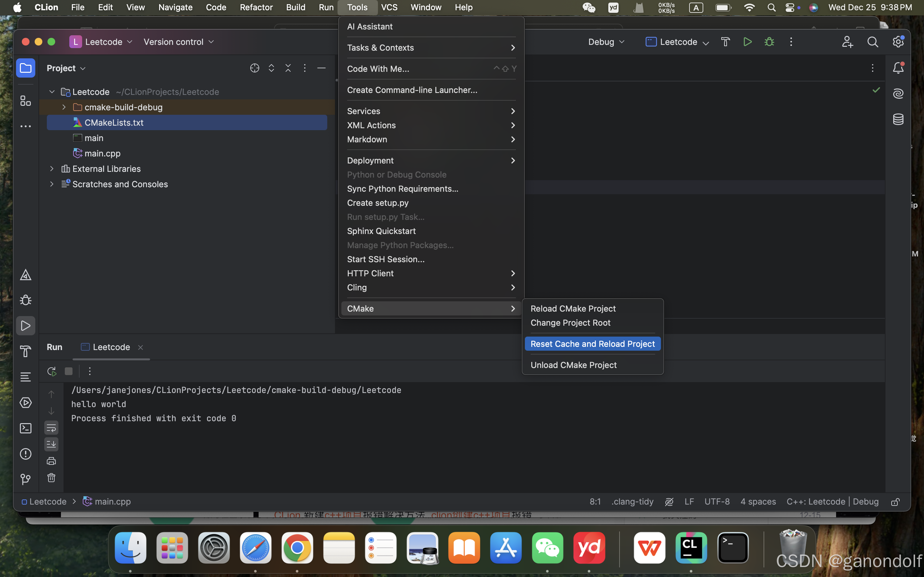The image size is (924, 577).
Task: Select Reset Cache and Reload Project
Action: pos(592,344)
